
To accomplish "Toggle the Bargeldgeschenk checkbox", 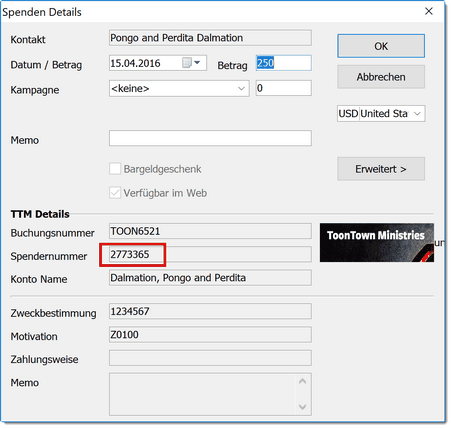I will pyautogui.click(x=115, y=169).
